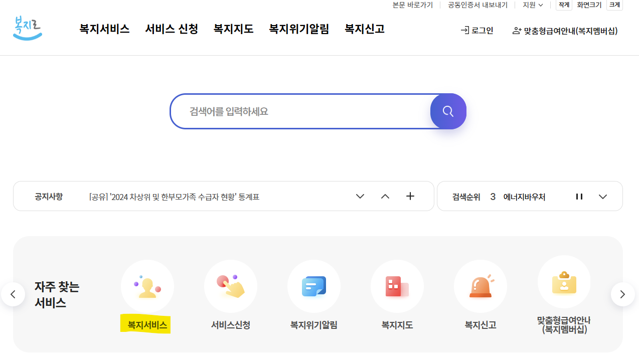The height and width of the screenshot is (364, 639).
Task: Open the 복지신고 top menu
Action: click(x=365, y=29)
